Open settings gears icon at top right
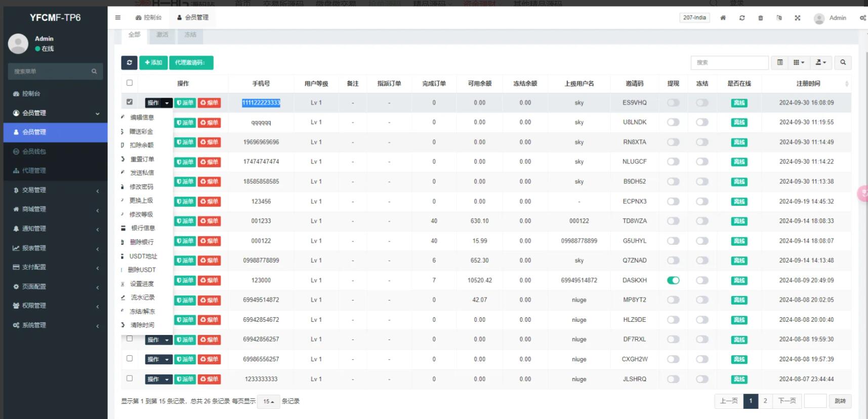This screenshot has width=868, height=419. point(862,18)
